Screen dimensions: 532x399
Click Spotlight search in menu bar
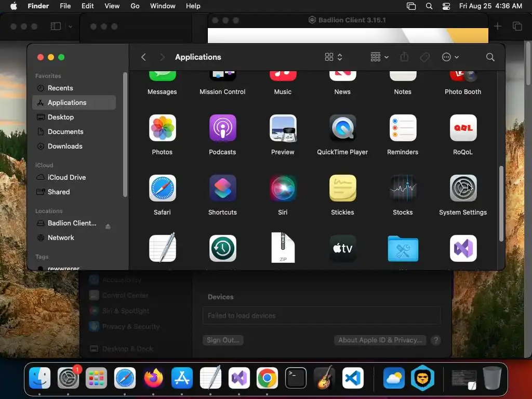(429, 6)
